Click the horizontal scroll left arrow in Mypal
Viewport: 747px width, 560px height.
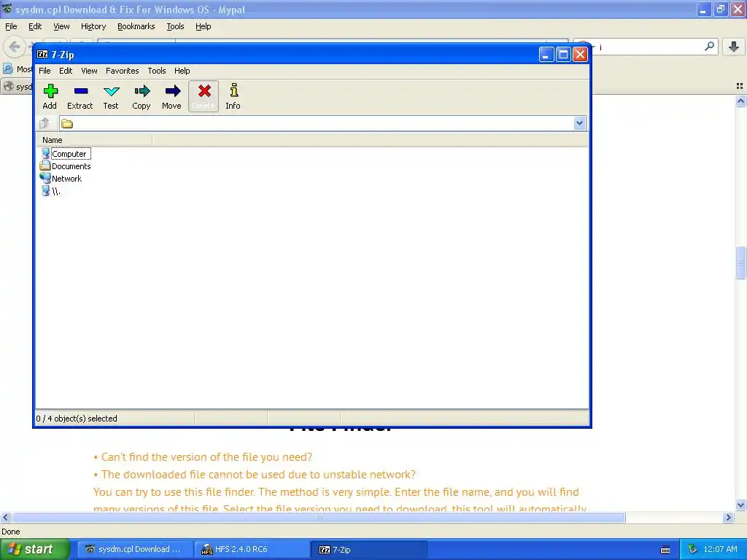pos(5,517)
